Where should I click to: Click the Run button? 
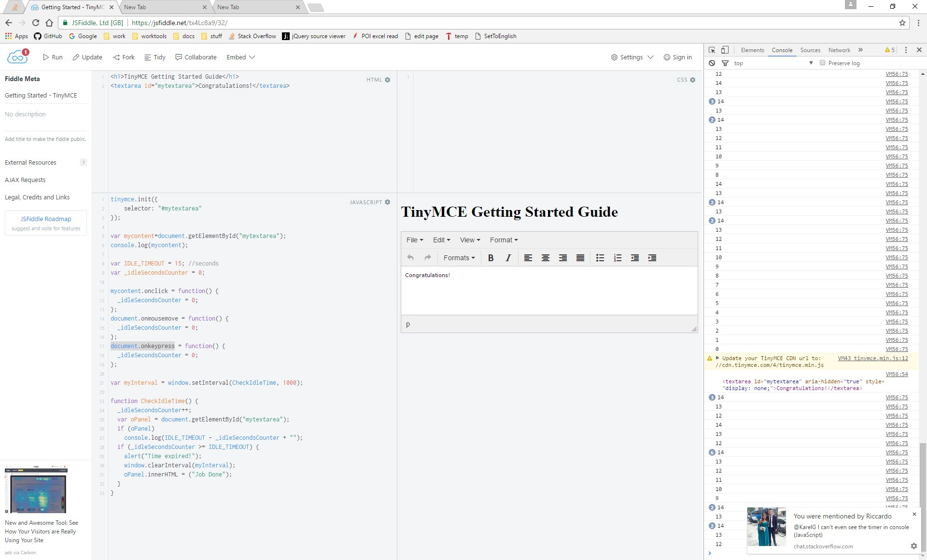pos(53,57)
